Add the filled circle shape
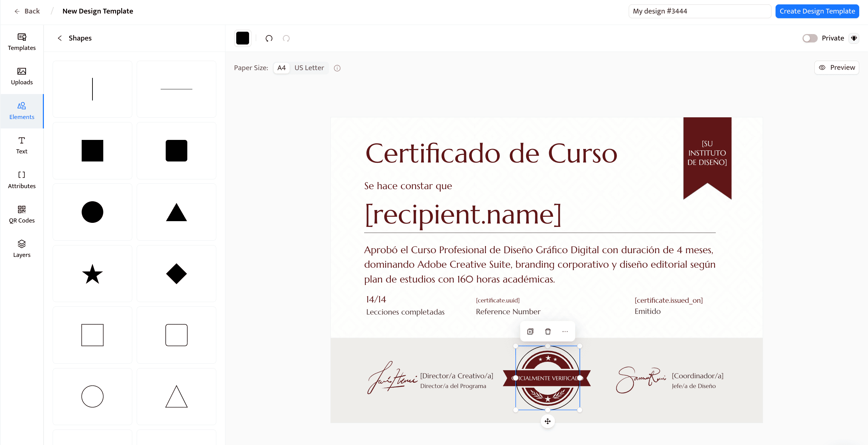 (92, 212)
